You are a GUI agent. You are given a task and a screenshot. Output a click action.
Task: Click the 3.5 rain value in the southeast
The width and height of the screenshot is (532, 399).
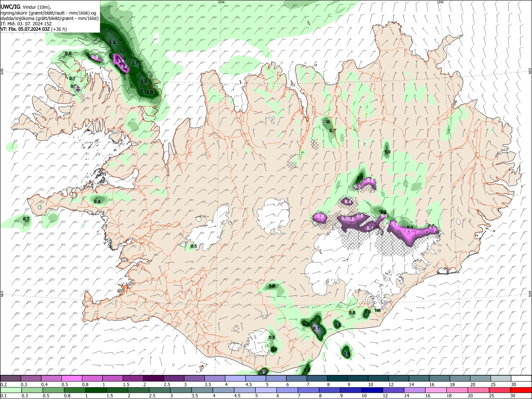(x=338, y=325)
